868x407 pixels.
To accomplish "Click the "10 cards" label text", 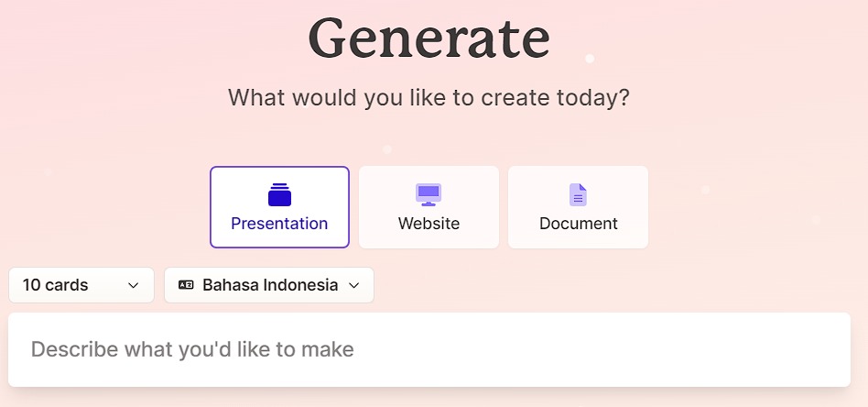I will pos(56,285).
